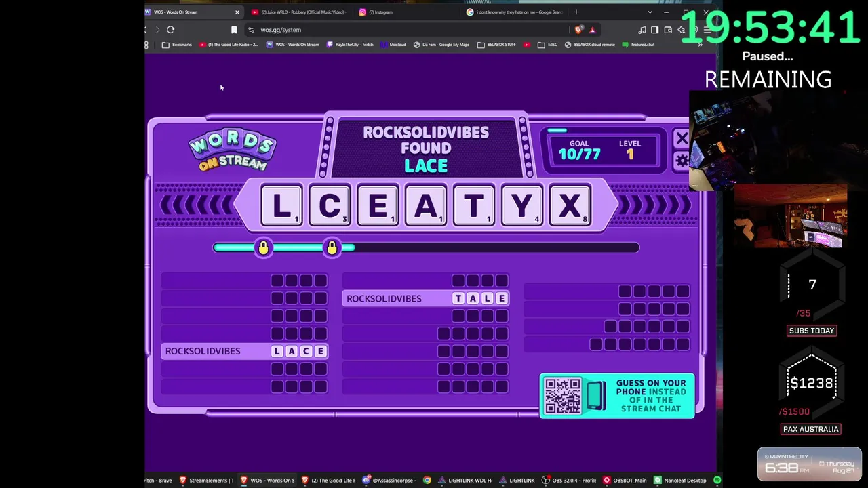Open The Good Life Radio bookmark
This screenshot has height=488, width=868.
point(229,45)
